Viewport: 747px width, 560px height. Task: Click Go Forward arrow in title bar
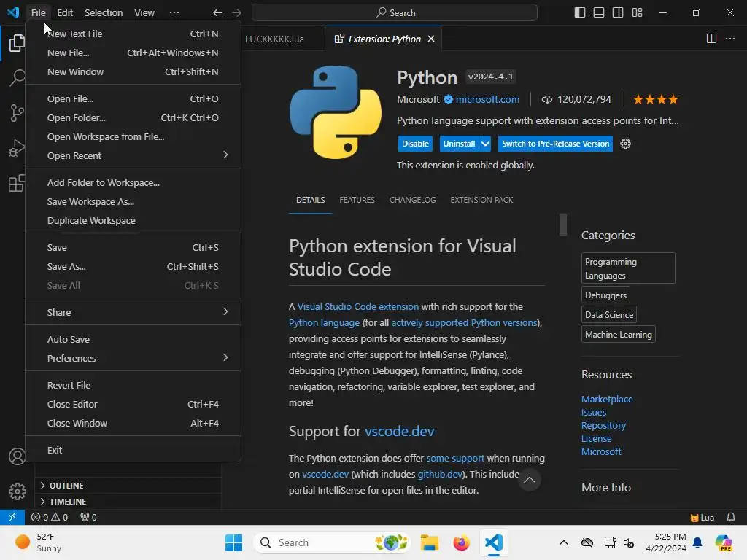pos(237,13)
